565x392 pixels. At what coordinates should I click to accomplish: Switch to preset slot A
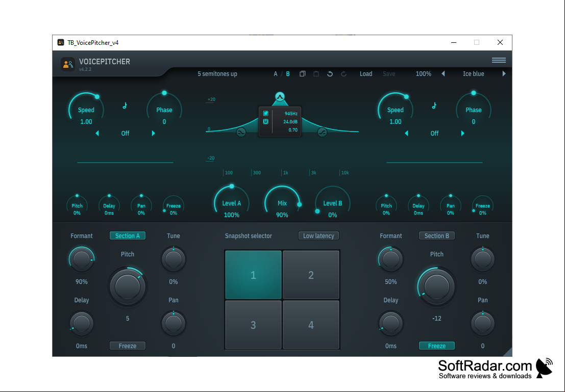tap(276, 74)
